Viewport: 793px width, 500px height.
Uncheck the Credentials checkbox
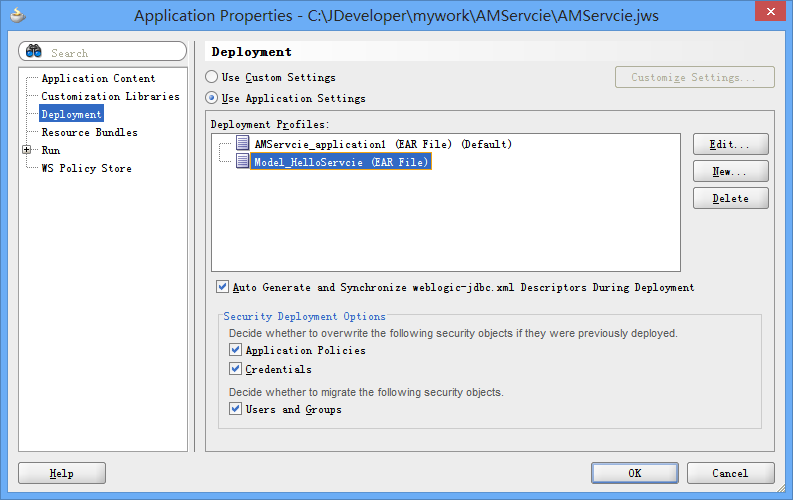[x=235, y=369]
